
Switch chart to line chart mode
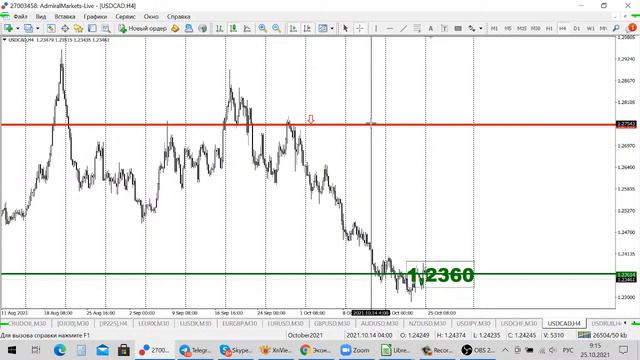click(247, 28)
